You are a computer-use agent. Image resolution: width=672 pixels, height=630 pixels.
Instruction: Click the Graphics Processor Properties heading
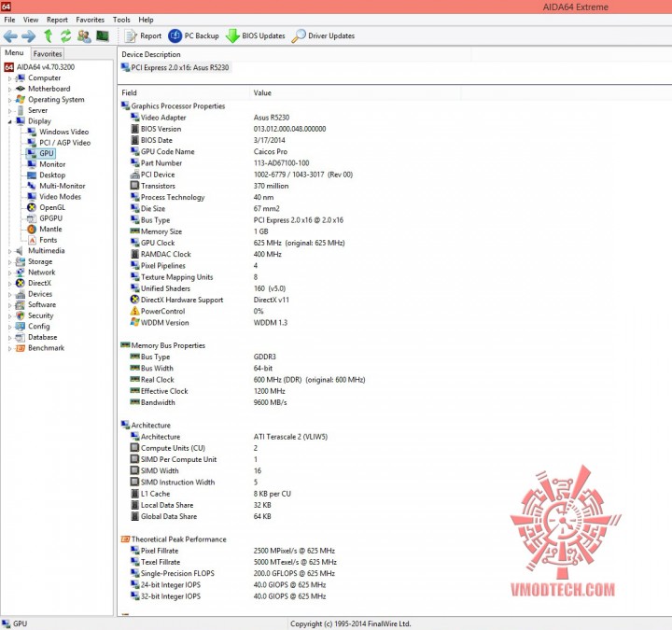pos(178,105)
